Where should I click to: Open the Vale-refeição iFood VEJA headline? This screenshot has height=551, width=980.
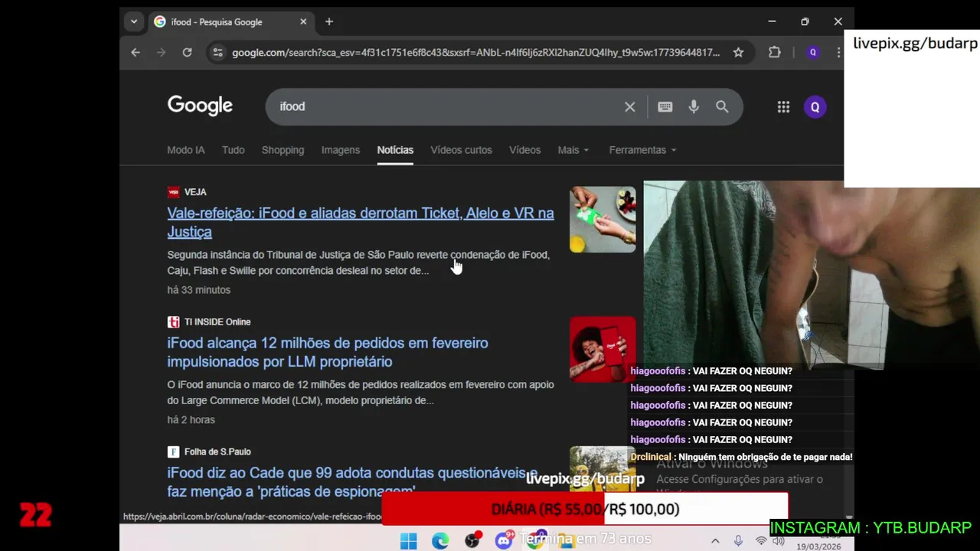[361, 223]
